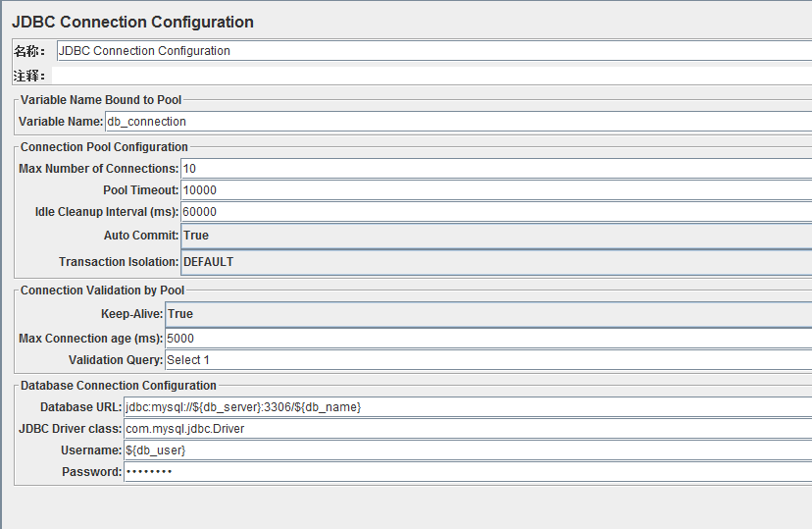The width and height of the screenshot is (812, 529).
Task: Click the Max Connection age field
Action: coord(488,339)
